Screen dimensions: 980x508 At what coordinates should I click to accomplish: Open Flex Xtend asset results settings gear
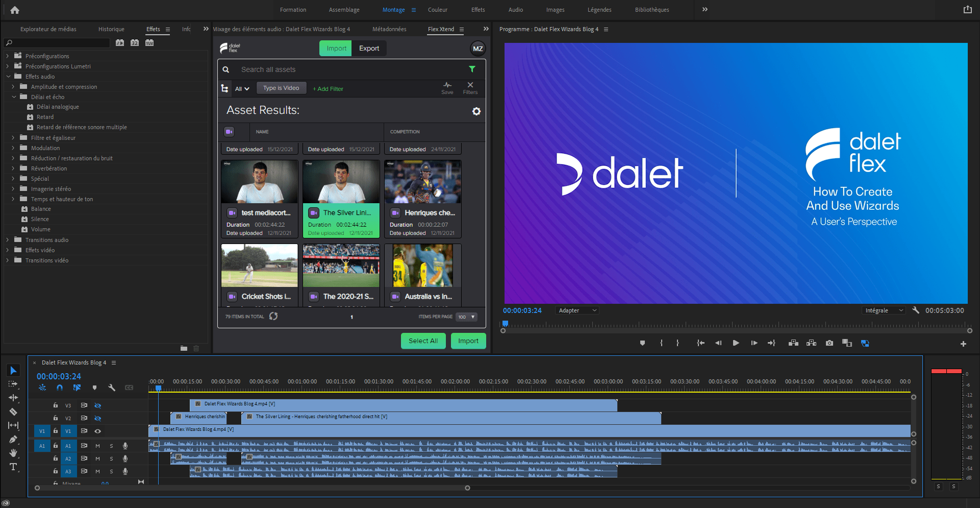476,111
